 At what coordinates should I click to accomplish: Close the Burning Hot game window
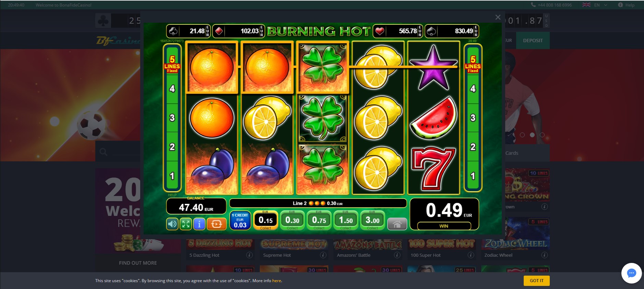[498, 17]
